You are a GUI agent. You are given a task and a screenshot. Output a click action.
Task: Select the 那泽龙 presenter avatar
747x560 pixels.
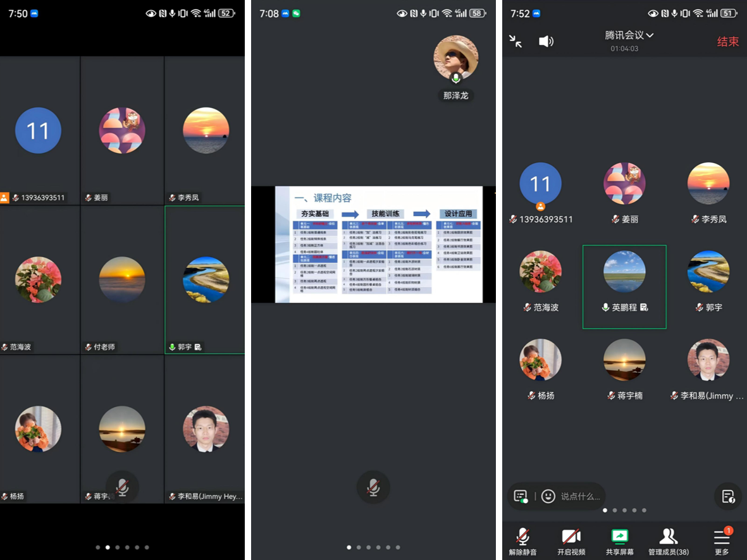455,58
